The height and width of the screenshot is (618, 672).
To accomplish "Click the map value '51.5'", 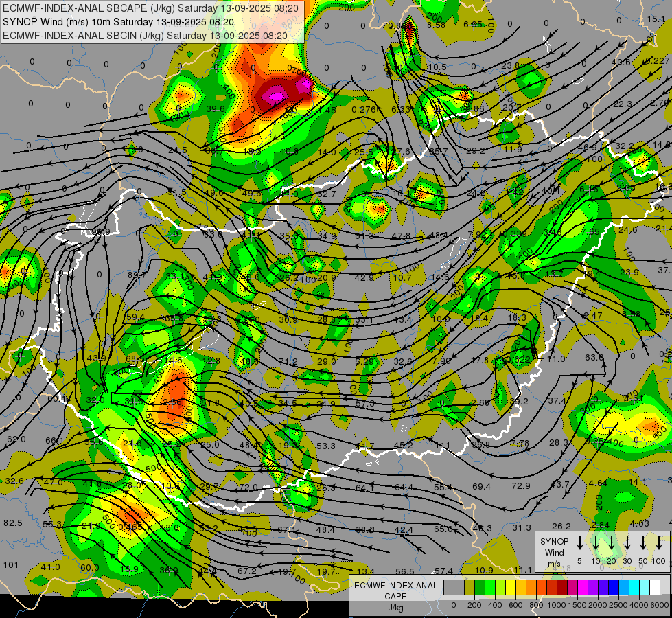I will point(177,192).
